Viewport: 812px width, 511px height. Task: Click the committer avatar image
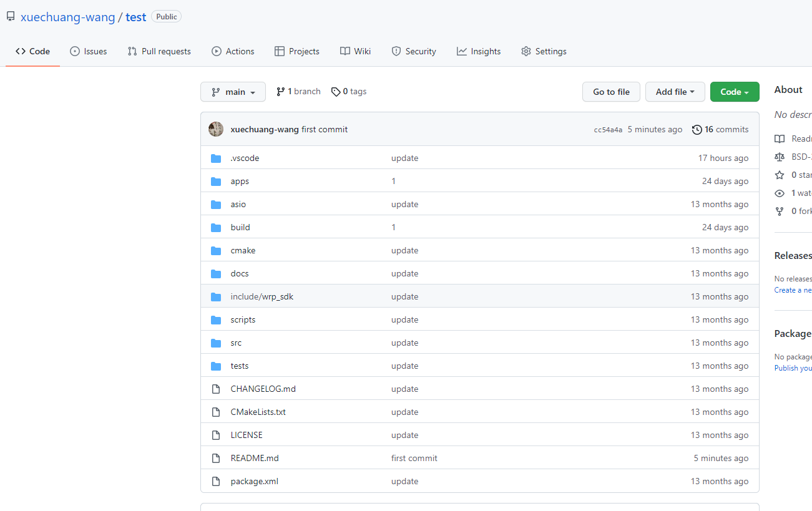pyautogui.click(x=216, y=129)
